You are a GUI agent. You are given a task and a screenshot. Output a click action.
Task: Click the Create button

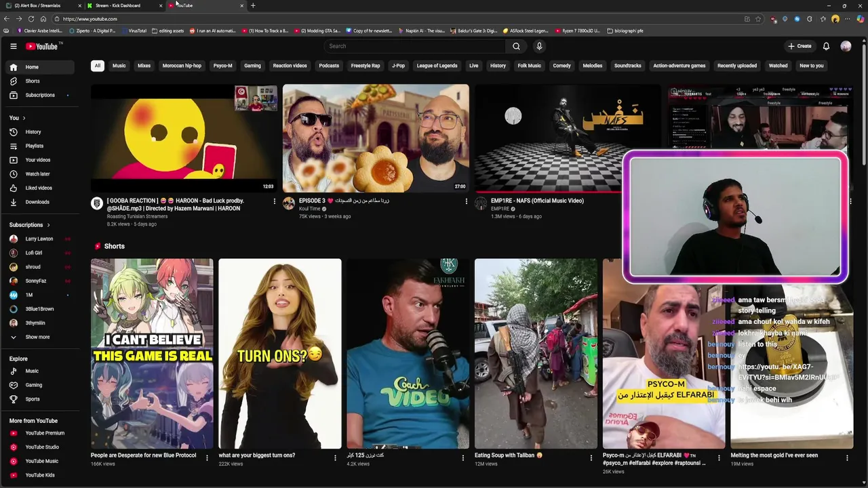click(x=800, y=46)
